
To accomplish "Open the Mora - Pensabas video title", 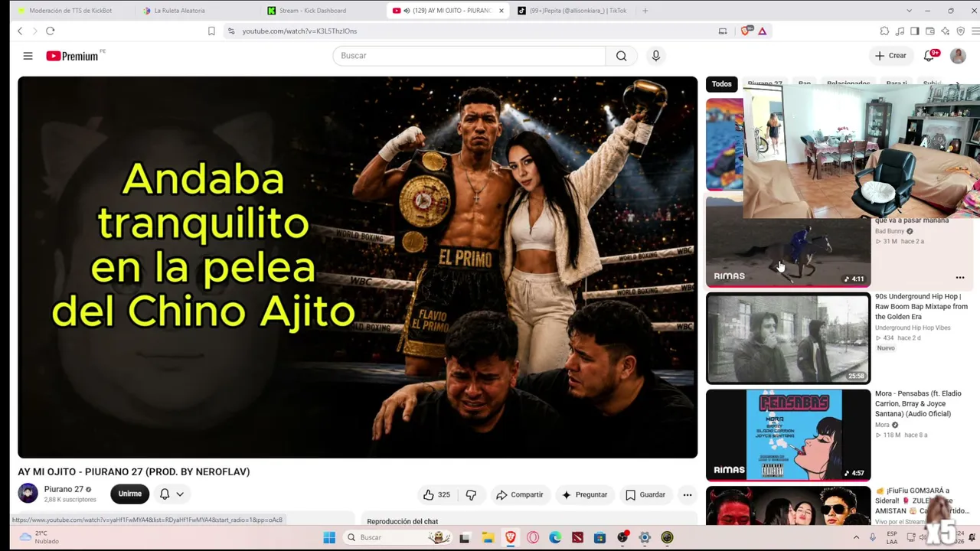I will [918, 403].
